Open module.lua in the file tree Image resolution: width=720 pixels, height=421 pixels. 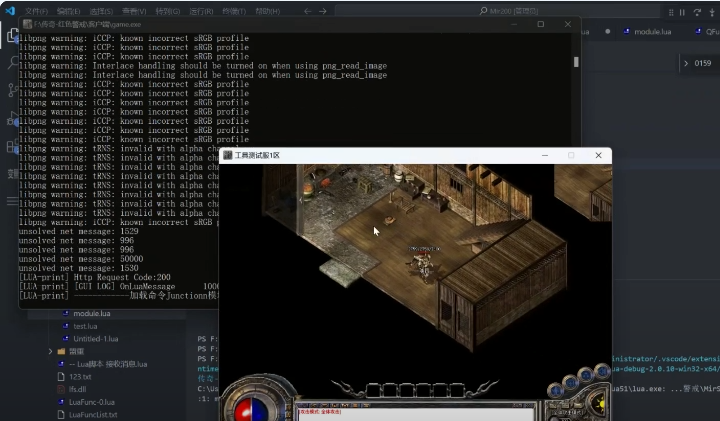click(x=91, y=313)
